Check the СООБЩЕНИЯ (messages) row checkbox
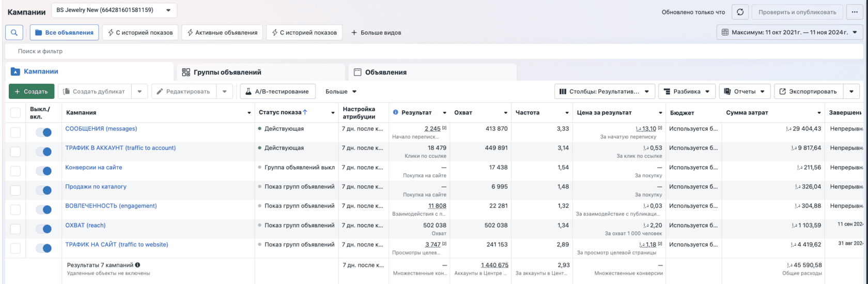 tap(16, 132)
